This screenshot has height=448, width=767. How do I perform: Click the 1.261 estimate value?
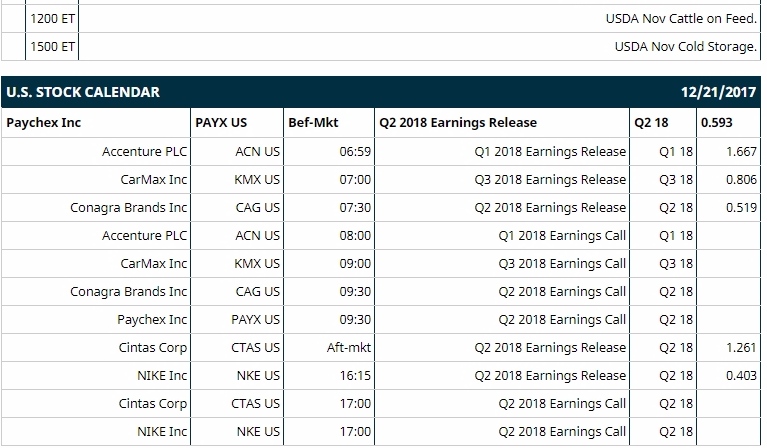coord(741,347)
